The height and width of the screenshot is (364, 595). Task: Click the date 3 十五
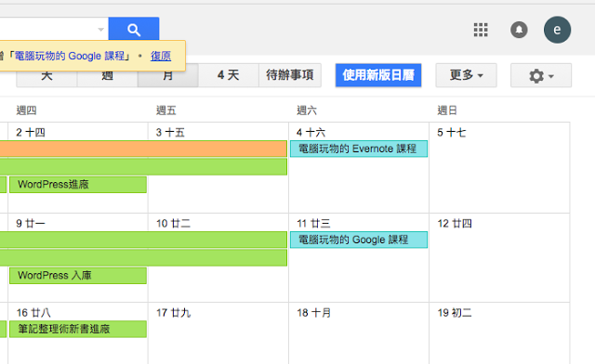coord(170,133)
